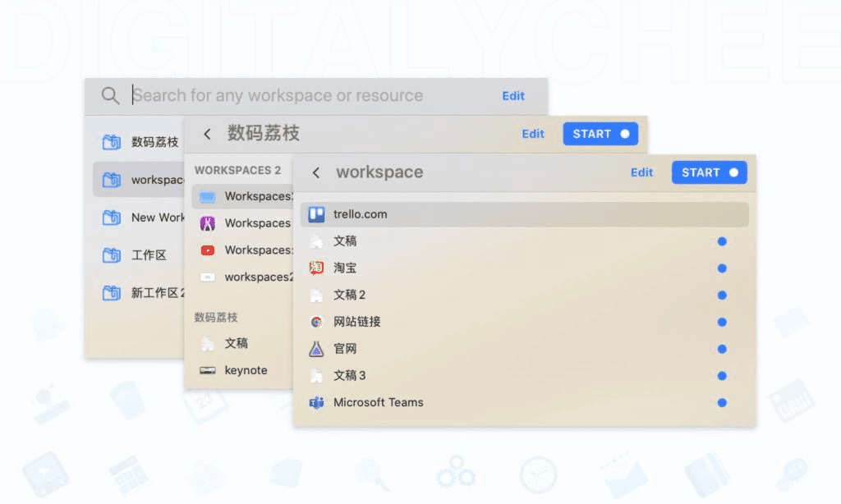The width and height of the screenshot is (841, 504).
Task: Click the flask icon next to 官网
Action: 315,348
